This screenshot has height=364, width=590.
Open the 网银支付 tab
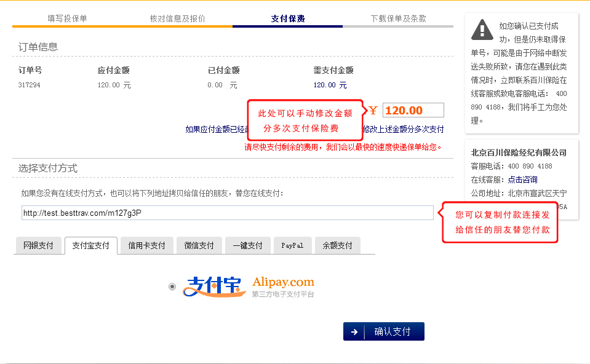click(x=38, y=246)
